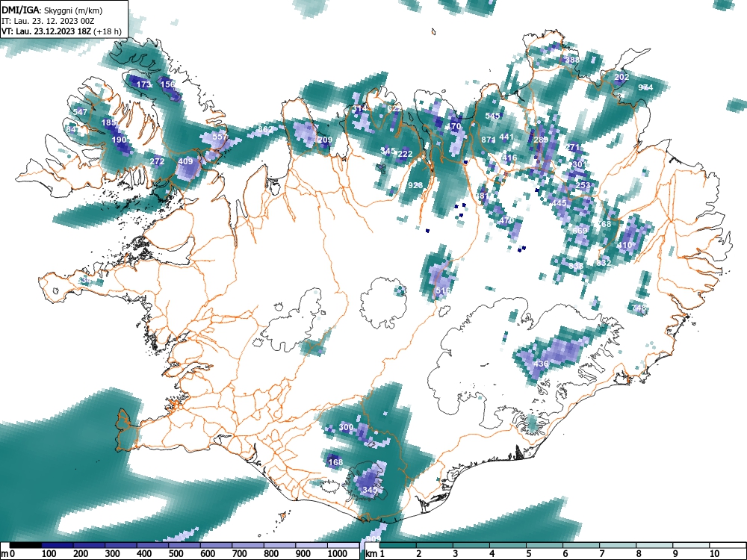Click the visibility value '871' on the map

489,140
